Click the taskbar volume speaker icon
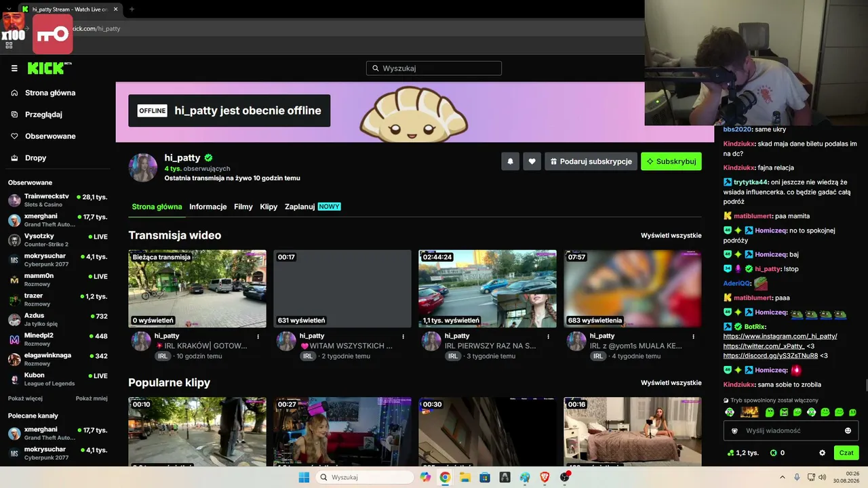 823,477
